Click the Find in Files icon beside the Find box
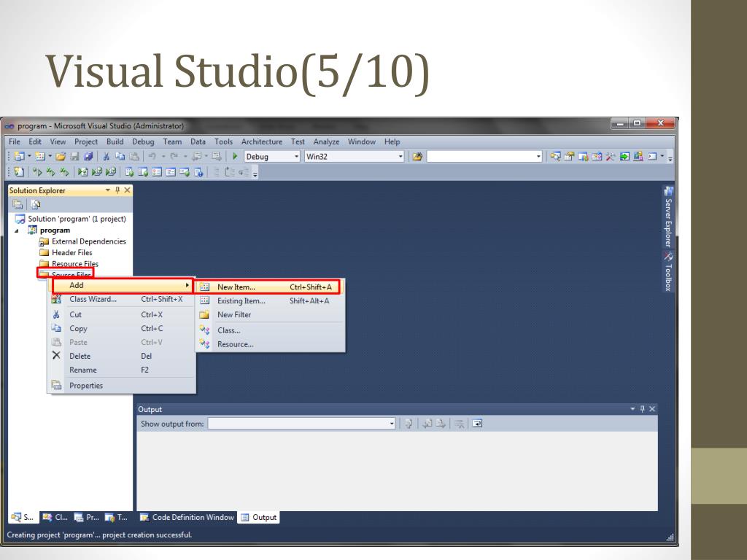 (417, 156)
